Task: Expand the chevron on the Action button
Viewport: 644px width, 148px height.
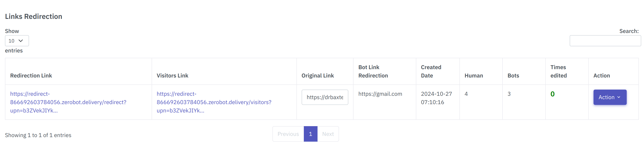Action: click(619, 98)
